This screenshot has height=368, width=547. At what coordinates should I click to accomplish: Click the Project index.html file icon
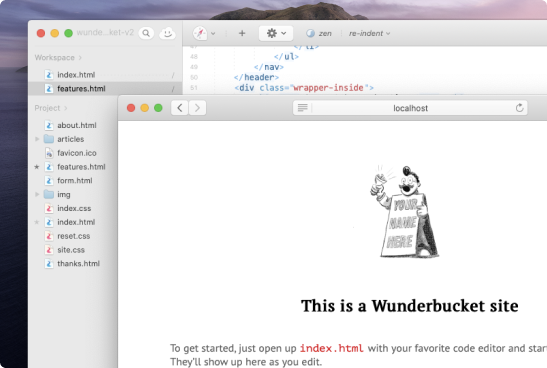pyautogui.click(x=49, y=222)
